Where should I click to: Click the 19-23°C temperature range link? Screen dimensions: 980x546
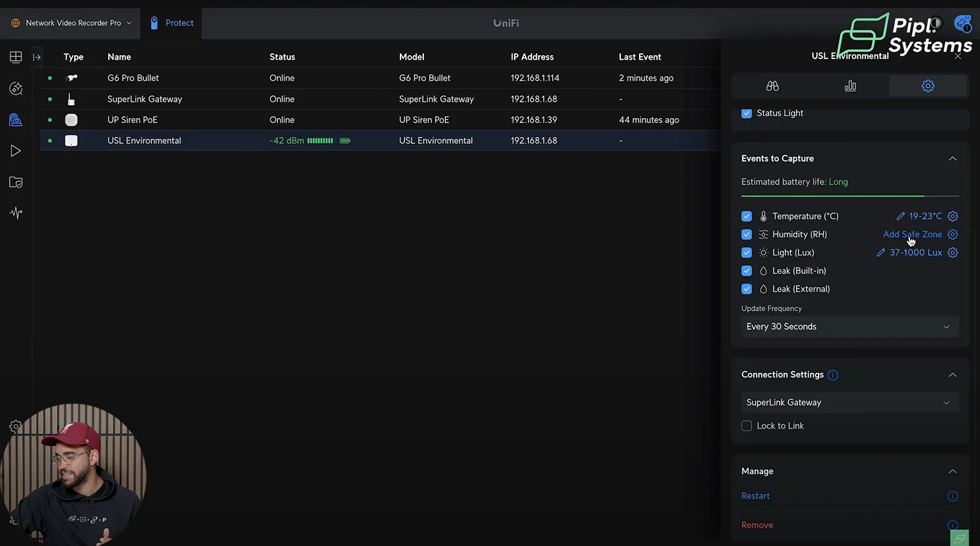pyautogui.click(x=926, y=216)
